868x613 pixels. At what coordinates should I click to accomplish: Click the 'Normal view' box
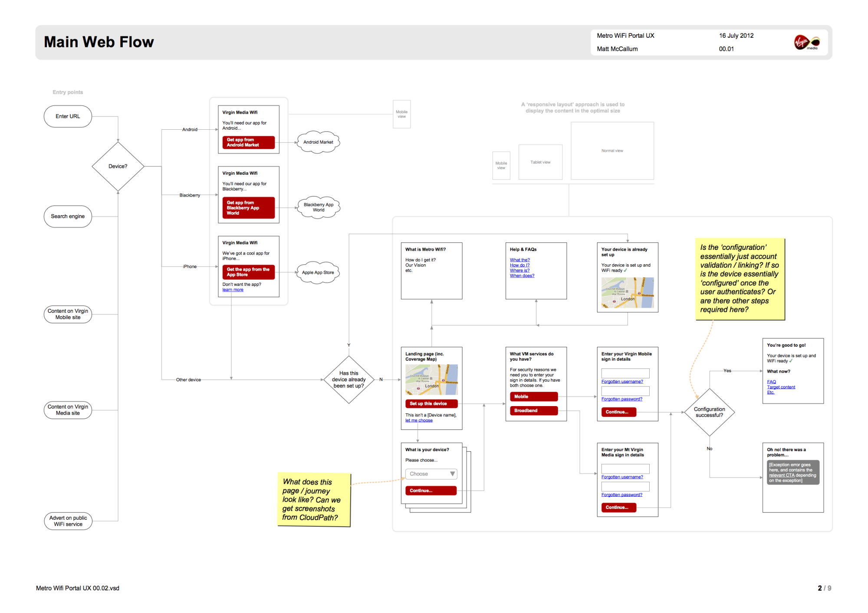tap(612, 151)
